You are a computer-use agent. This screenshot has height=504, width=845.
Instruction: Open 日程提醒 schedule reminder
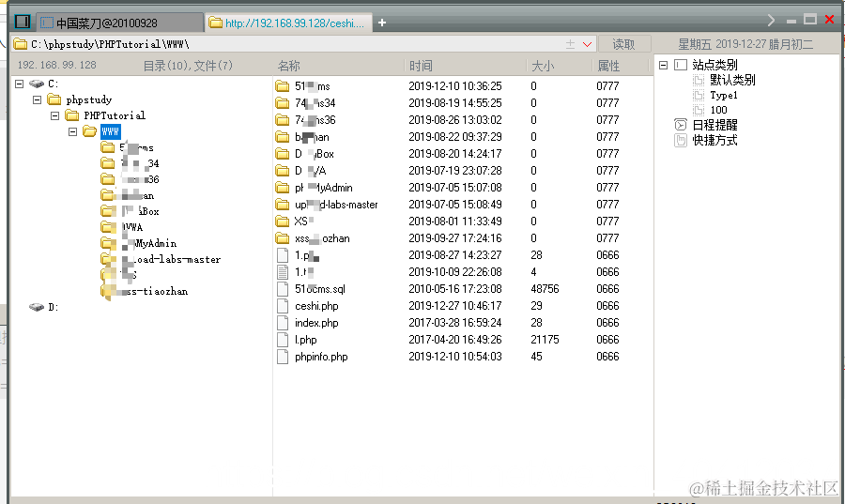tap(714, 125)
